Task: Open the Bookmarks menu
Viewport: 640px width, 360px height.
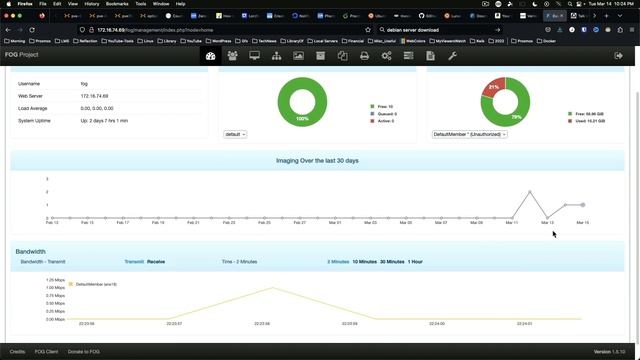Action: pyautogui.click(x=117, y=4)
